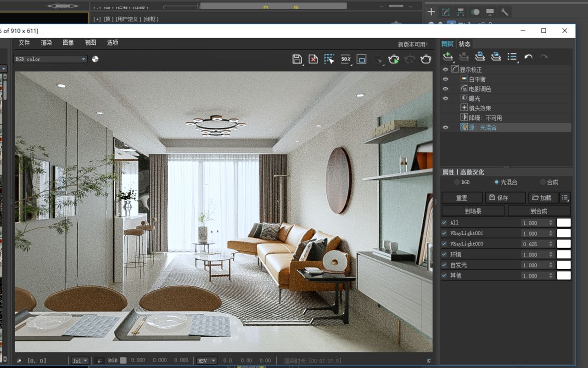Open the HSV dropdown at the bottom bar
The width and height of the screenshot is (588, 368).
pyautogui.click(x=206, y=360)
